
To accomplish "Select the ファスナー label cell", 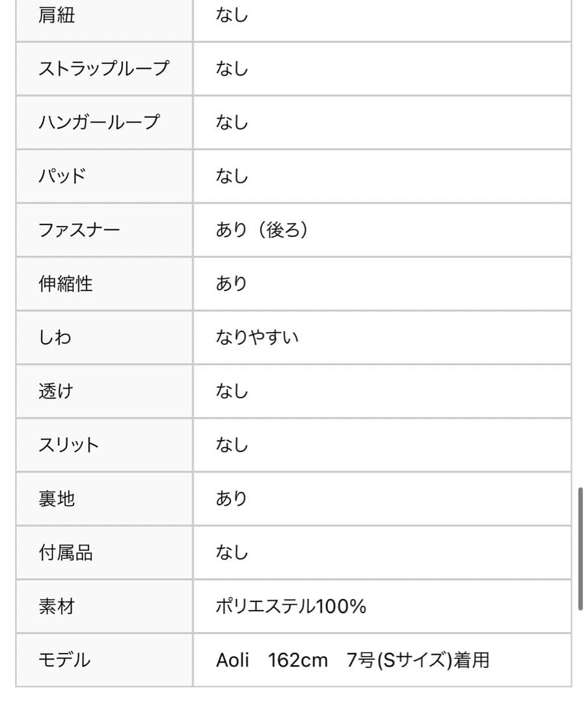I will click(79, 230).
